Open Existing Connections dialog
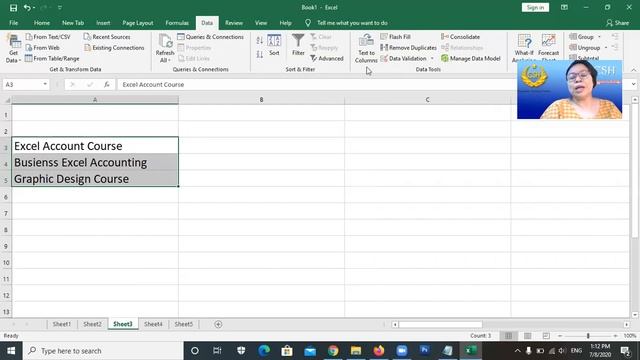Screen dimensions: 640x360 pos(114,48)
